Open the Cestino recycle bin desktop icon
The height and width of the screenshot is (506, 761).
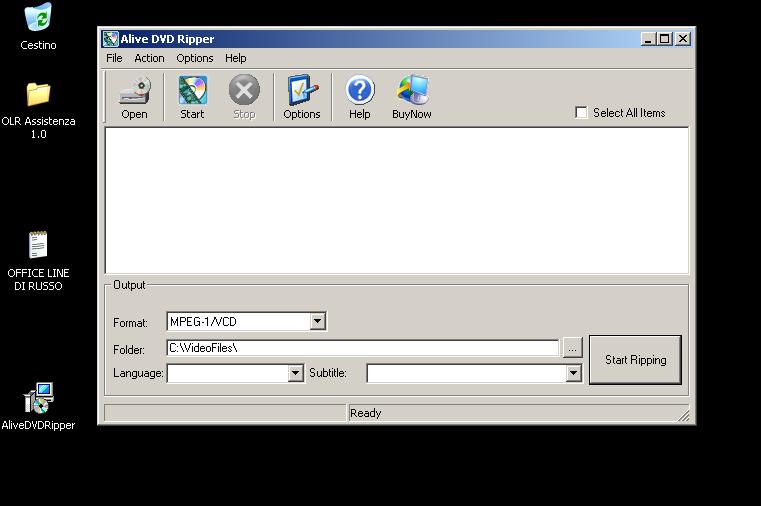point(38,19)
